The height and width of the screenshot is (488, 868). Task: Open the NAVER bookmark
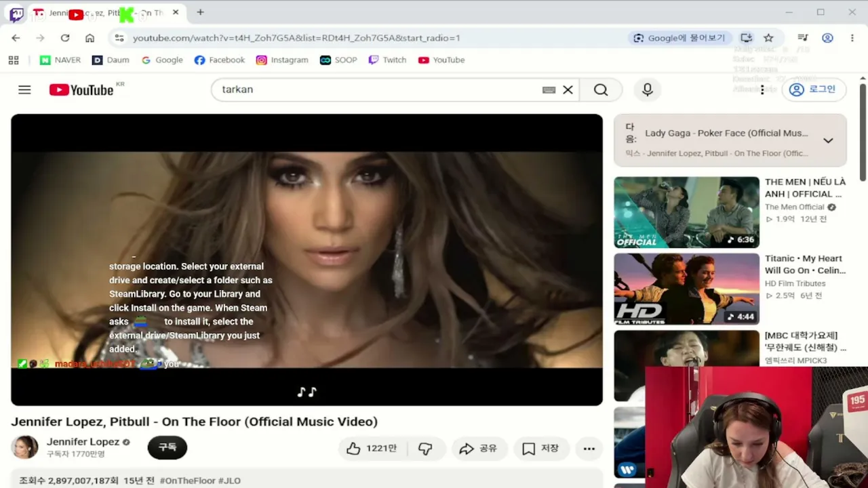pos(60,60)
